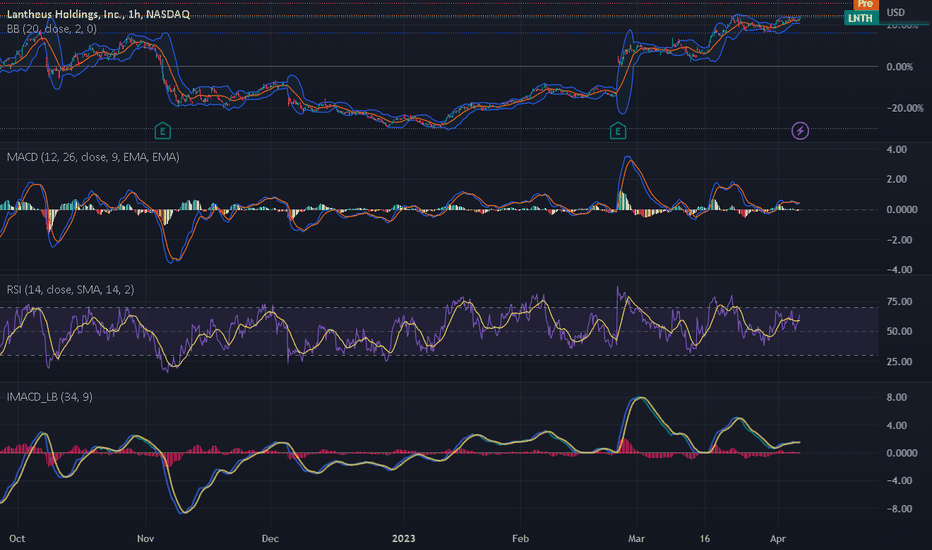
Task: Click the Nov label on time axis
Action: tap(146, 539)
